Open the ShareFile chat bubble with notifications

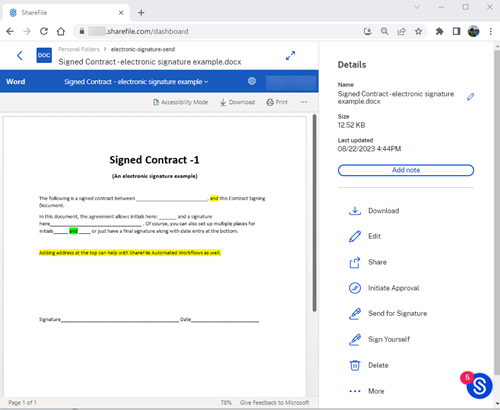(479, 386)
